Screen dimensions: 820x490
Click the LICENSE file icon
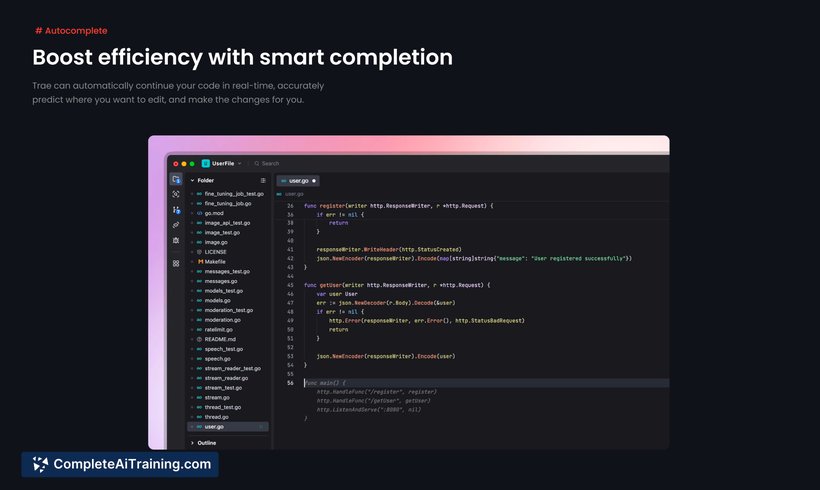[x=199, y=252]
